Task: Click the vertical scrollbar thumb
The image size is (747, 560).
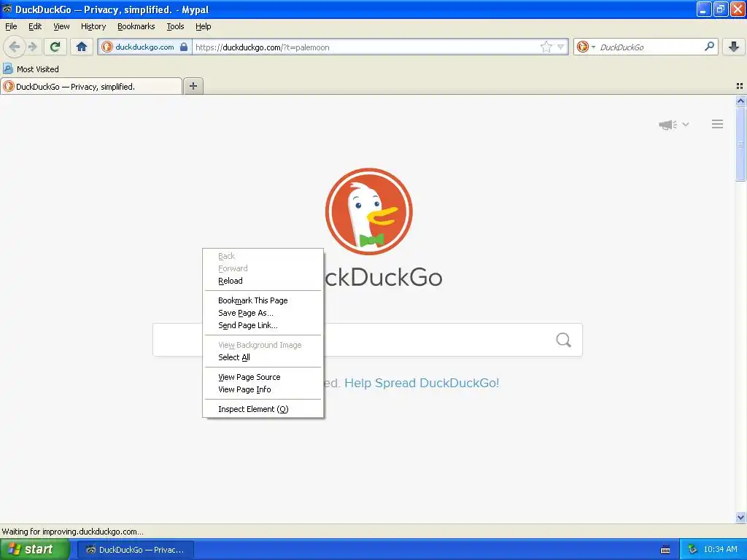Action: pyautogui.click(x=740, y=144)
